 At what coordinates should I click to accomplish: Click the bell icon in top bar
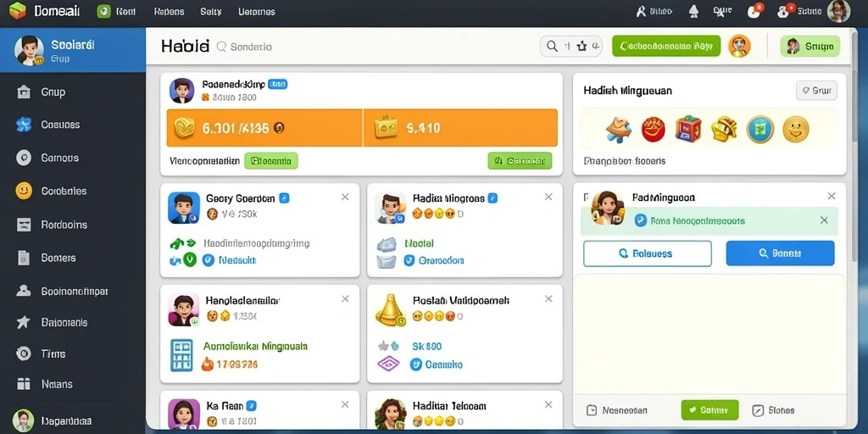pyautogui.click(x=693, y=11)
